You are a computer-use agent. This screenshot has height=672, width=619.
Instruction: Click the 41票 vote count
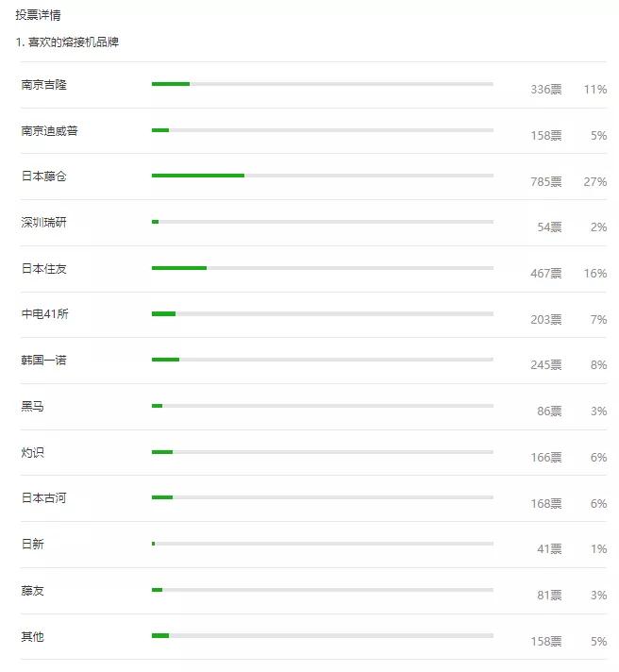pyautogui.click(x=548, y=549)
